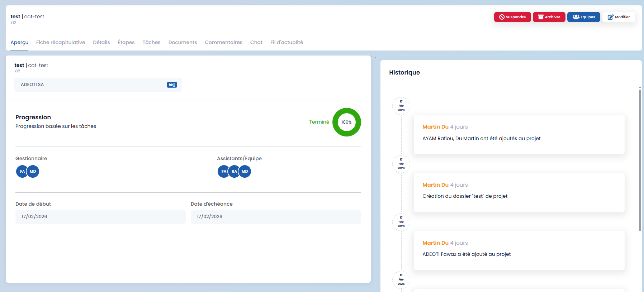
Task: Click the Date de début field
Action: pos(100,217)
